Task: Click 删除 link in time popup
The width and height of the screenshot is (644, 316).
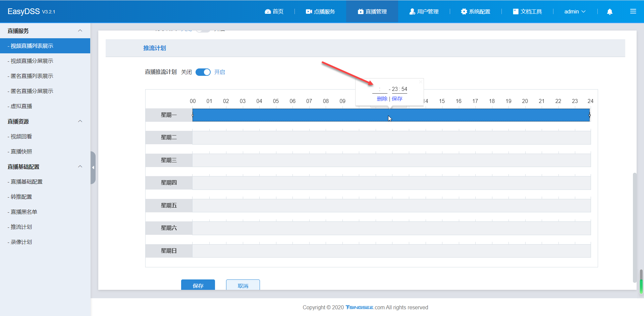Action: click(382, 99)
